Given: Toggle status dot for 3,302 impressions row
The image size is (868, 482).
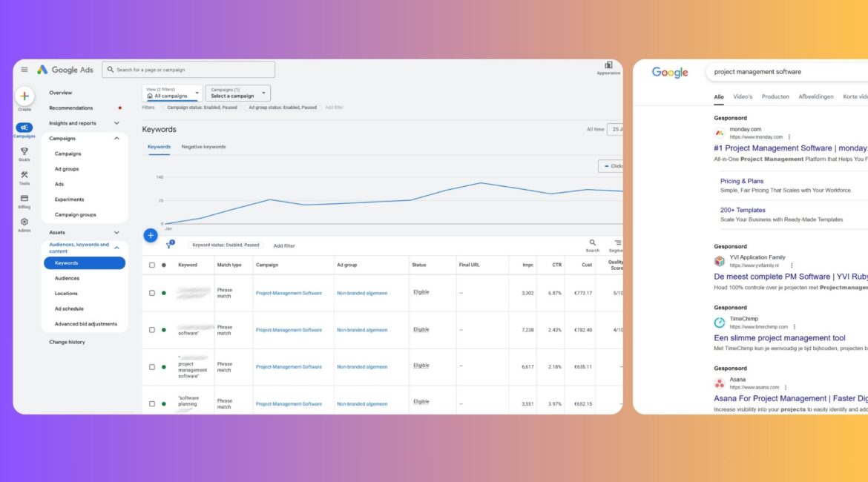Looking at the screenshot, I should tap(164, 294).
